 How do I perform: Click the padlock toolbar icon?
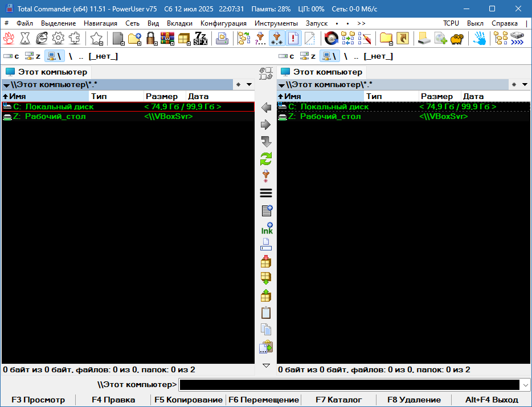(x=151, y=38)
